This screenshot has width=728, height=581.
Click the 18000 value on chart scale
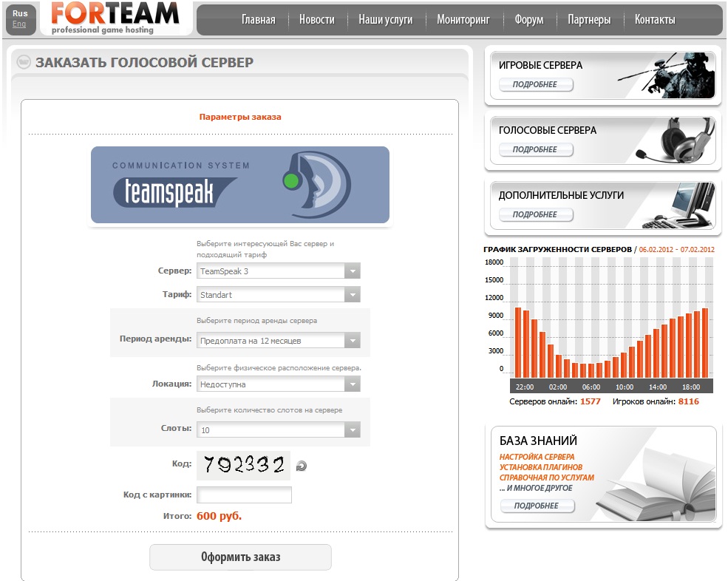[x=494, y=262]
